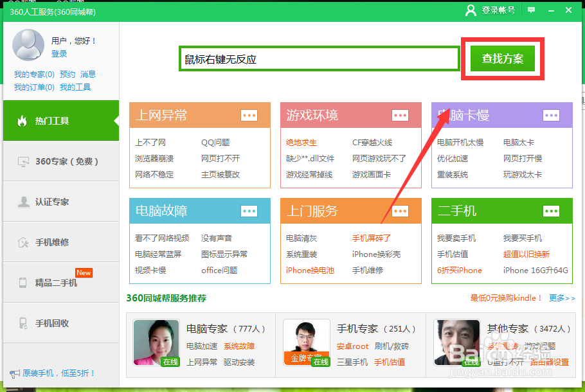Select the 上不了网 issue
The image size is (585, 392).
(x=150, y=143)
